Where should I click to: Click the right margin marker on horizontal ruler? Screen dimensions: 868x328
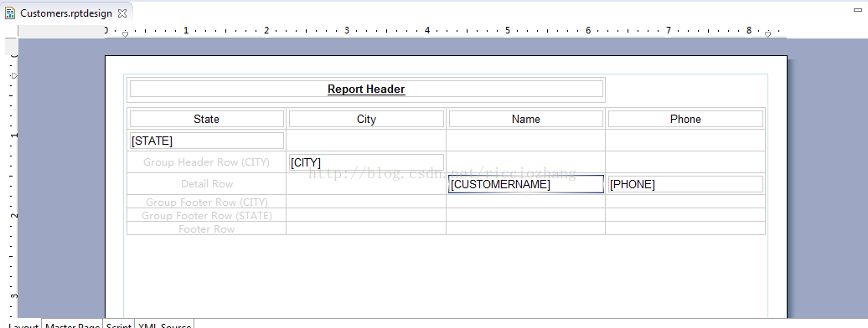[x=767, y=34]
